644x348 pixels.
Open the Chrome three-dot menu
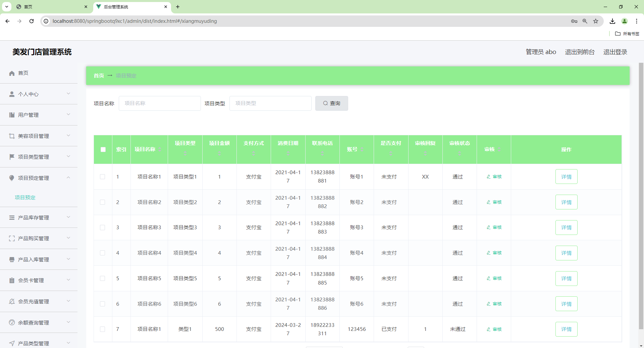pyautogui.click(x=637, y=21)
